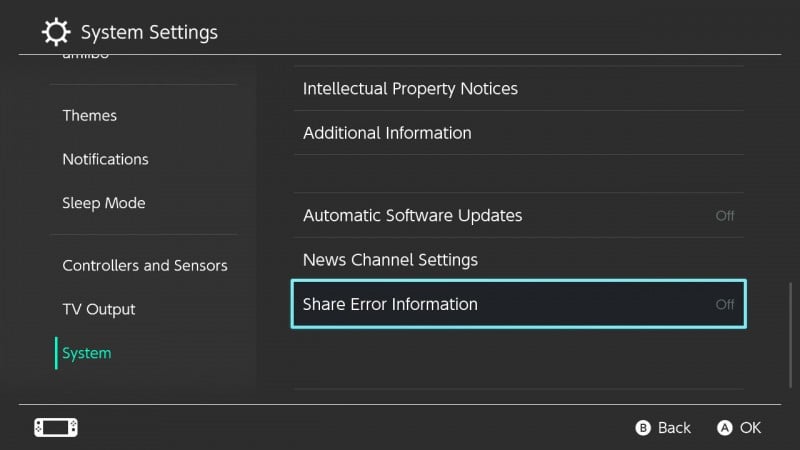Click the right-side vertical scrollbar
Screen dimensions: 800x450
click(x=791, y=335)
